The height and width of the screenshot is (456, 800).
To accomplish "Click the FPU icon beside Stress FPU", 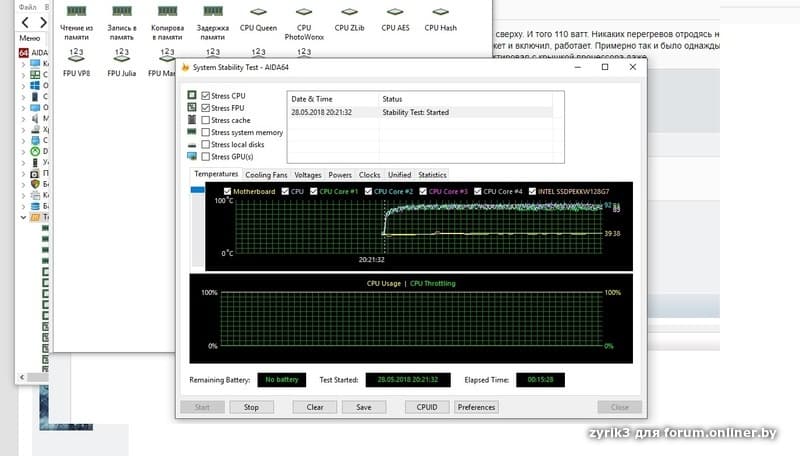I will pos(192,107).
